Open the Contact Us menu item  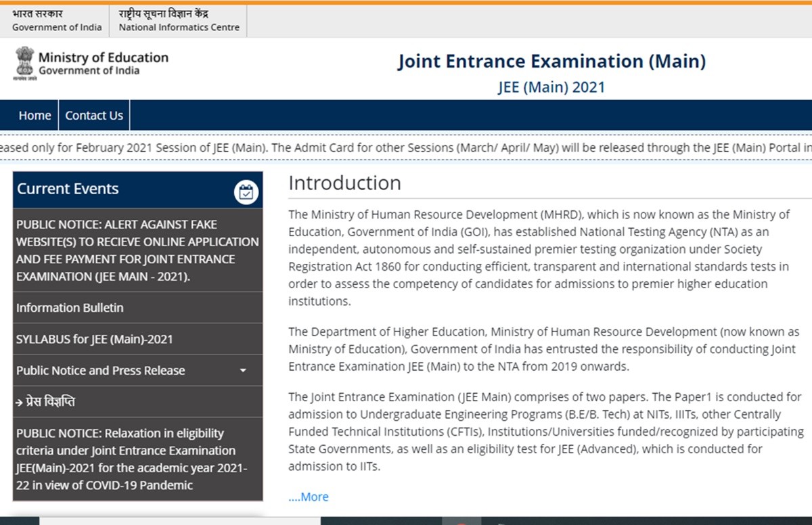pos(94,116)
